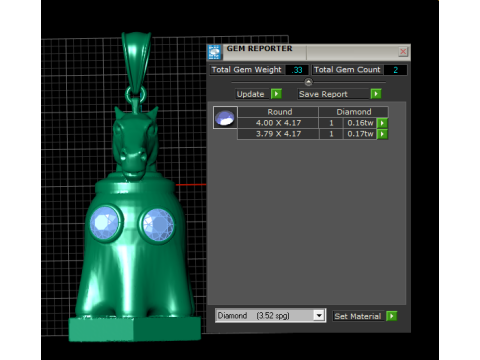Click the green arrow next to Save Report
480x360 pixels.
click(x=376, y=94)
